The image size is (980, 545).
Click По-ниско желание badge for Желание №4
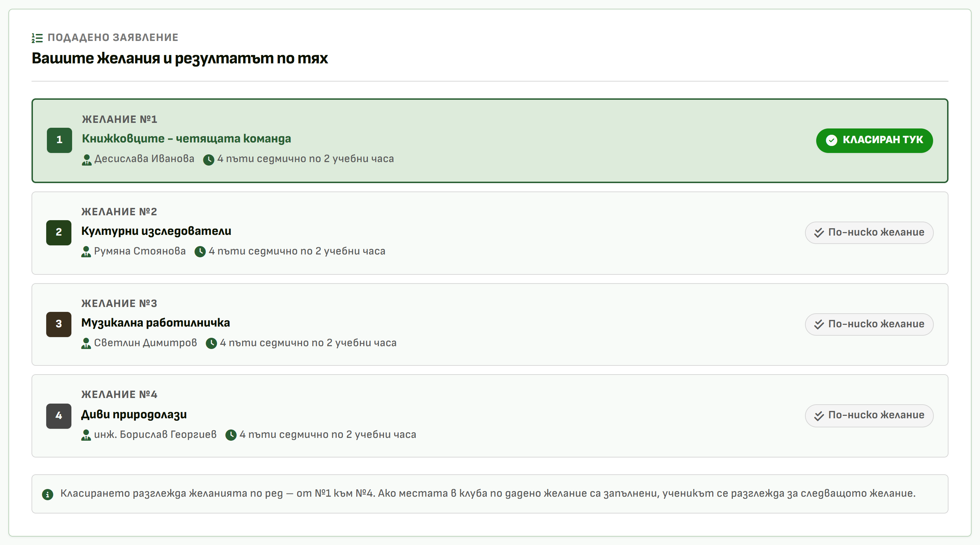click(869, 415)
